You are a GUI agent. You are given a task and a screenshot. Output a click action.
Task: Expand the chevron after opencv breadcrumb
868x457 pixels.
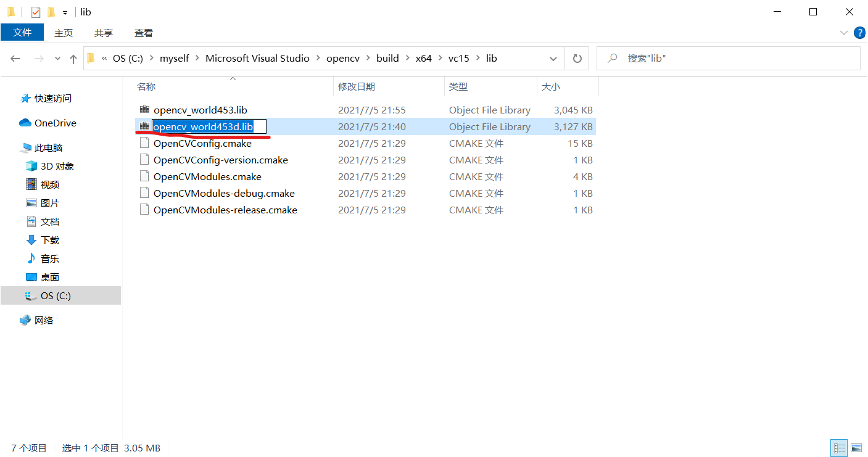tap(368, 59)
